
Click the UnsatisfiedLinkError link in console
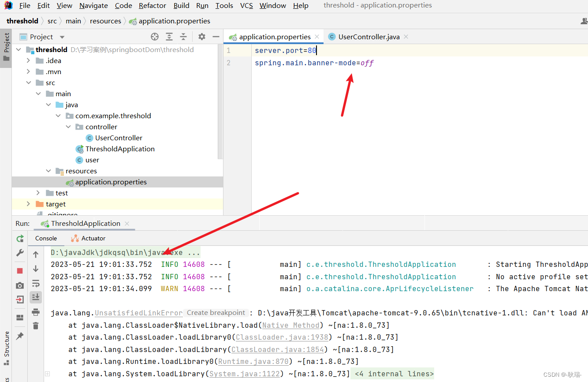(138, 313)
